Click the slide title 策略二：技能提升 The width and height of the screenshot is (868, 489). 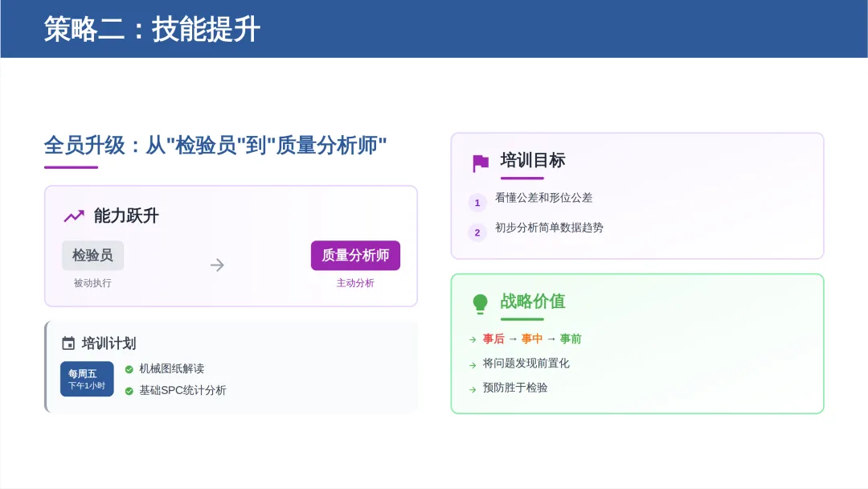152,30
